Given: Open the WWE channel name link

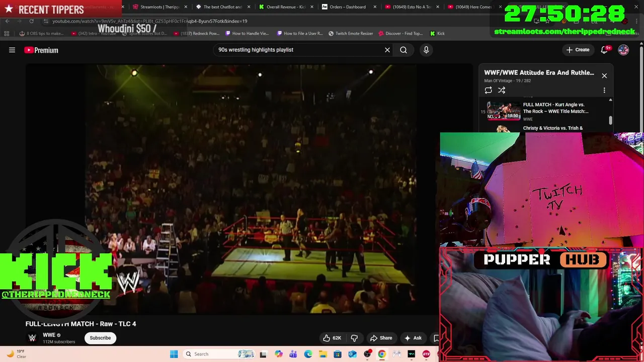Looking at the screenshot, I should click(49, 335).
